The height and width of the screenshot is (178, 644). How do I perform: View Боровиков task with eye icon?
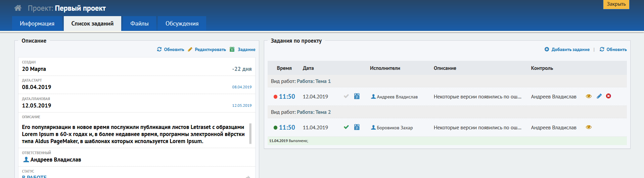click(x=589, y=127)
